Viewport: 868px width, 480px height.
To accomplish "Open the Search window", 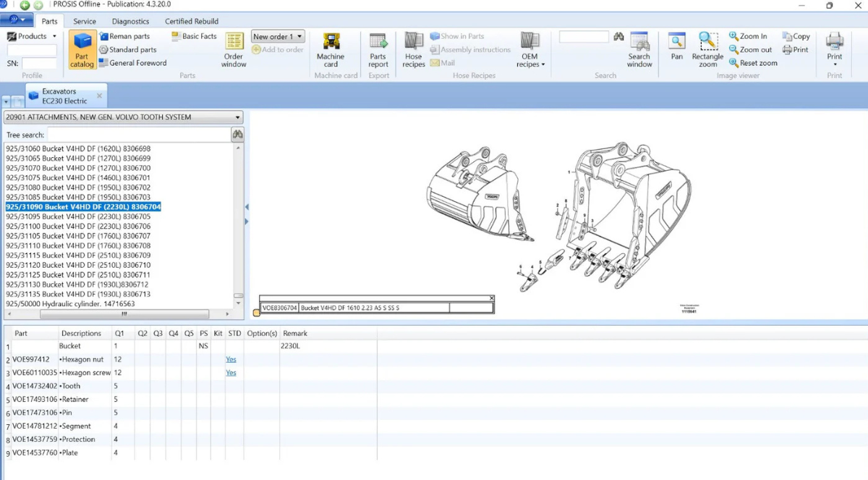I will click(x=639, y=50).
